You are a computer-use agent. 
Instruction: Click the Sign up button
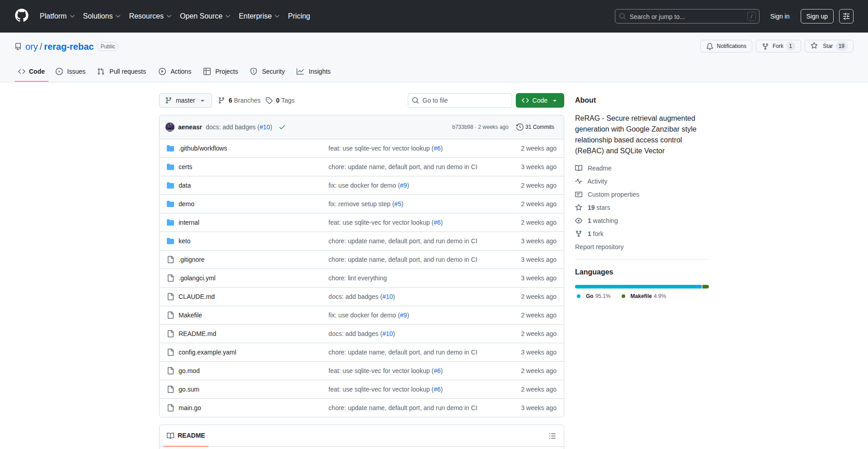point(816,16)
